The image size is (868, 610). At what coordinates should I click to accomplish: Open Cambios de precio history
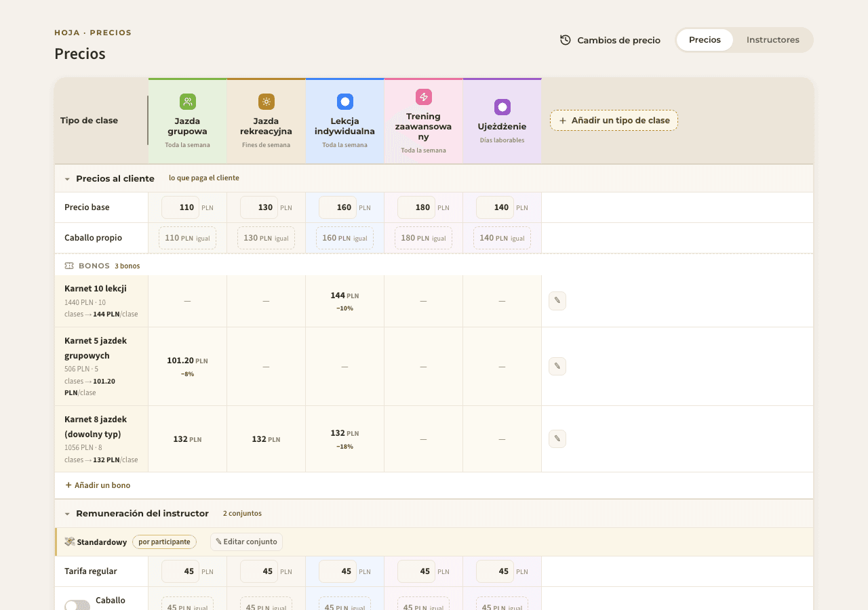point(610,40)
